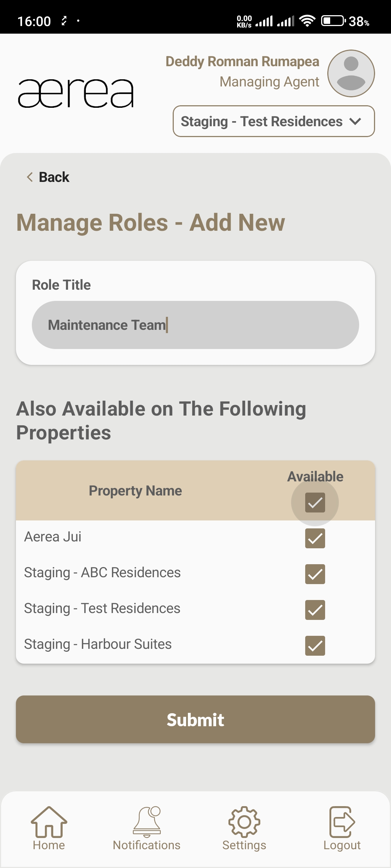Open the Settings gear icon
391x868 pixels.
click(244, 822)
